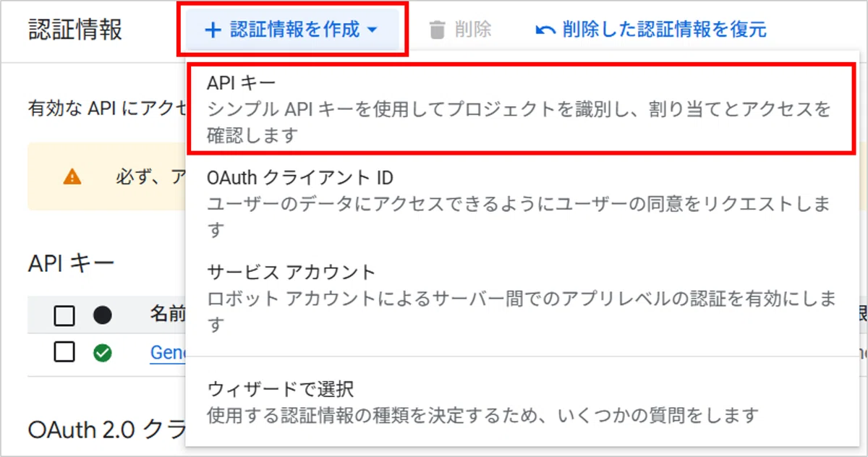Viewport: 868px width, 457px height.
Task: Tick the select-all checkbox in table header
Action: (x=64, y=315)
